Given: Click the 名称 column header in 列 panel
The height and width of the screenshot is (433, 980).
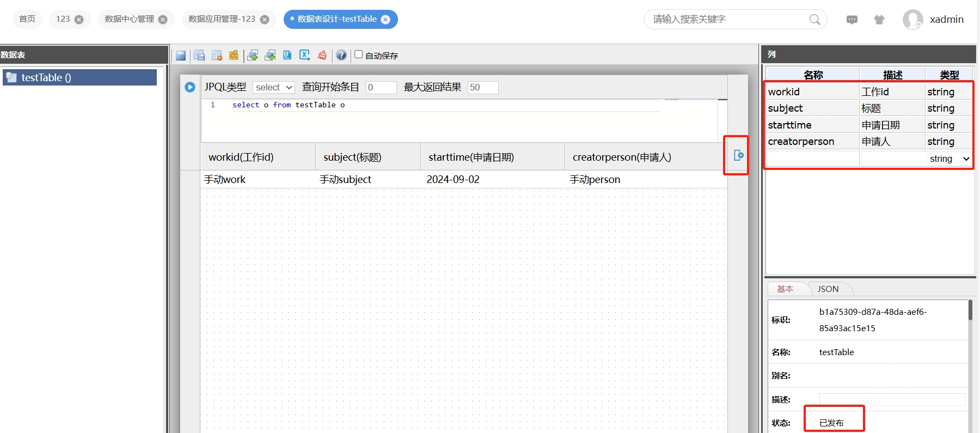Looking at the screenshot, I should click(813, 75).
